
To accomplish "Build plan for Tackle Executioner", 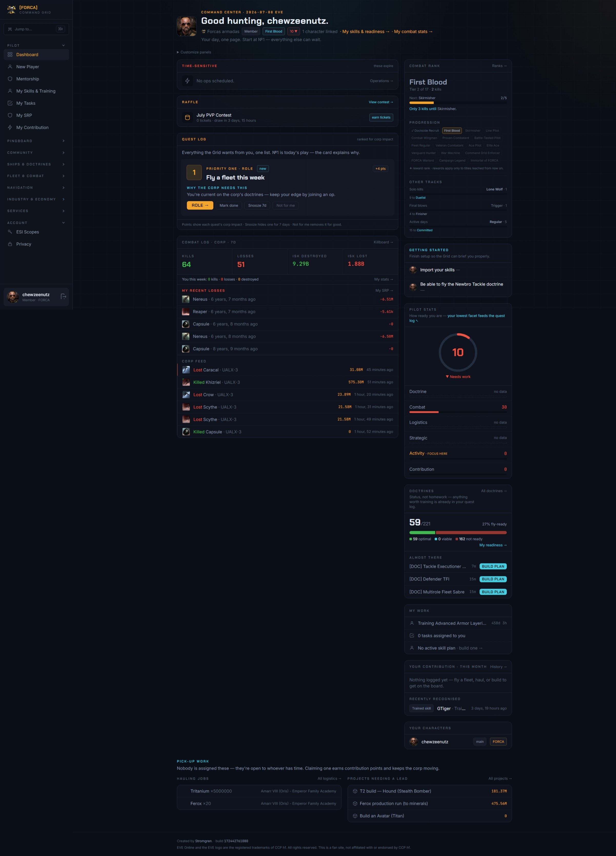I will 493,566.
